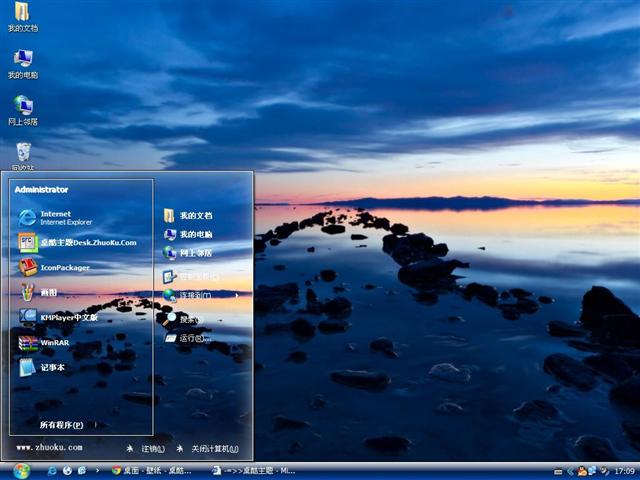Launch KMPlayer中文版 from the pinned list
Viewport: 640px width, 480px height.
point(68,317)
